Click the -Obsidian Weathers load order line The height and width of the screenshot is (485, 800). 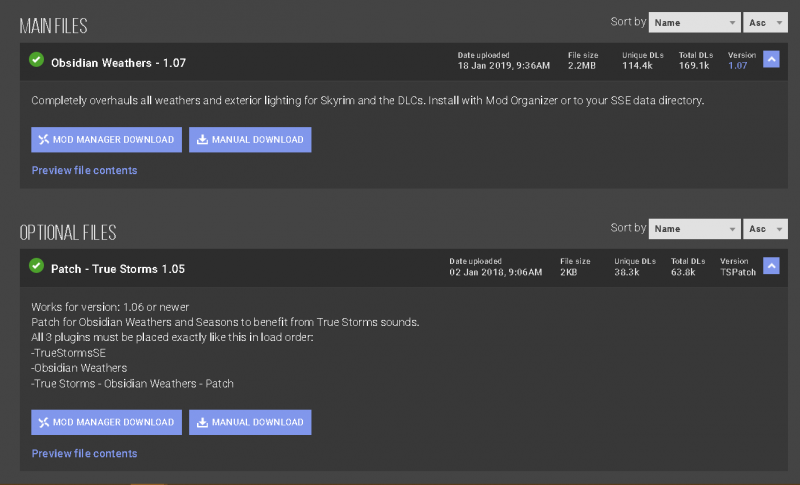coord(79,368)
